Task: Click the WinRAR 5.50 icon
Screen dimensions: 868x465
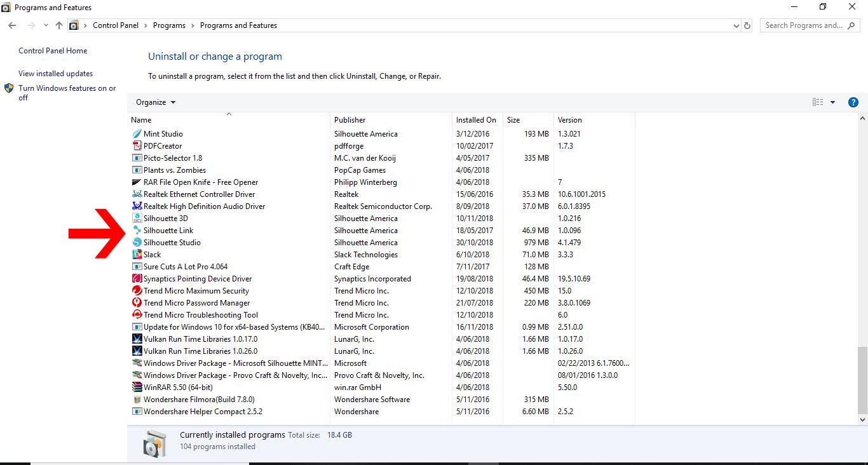Action: point(137,387)
